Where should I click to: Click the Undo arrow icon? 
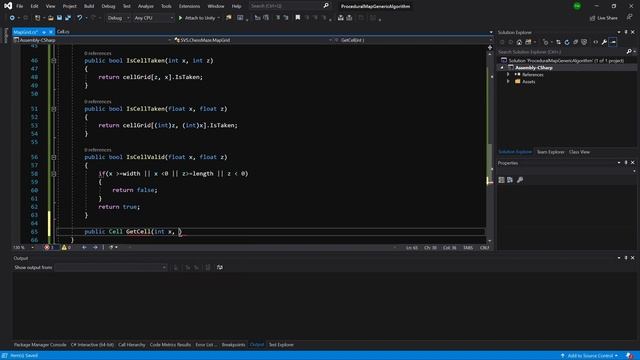click(x=80, y=18)
